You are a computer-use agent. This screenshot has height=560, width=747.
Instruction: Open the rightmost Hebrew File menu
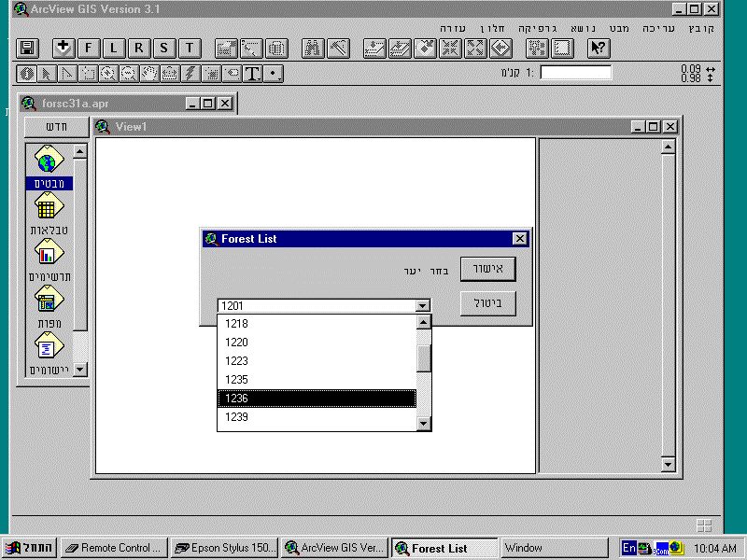pyautogui.click(x=701, y=28)
